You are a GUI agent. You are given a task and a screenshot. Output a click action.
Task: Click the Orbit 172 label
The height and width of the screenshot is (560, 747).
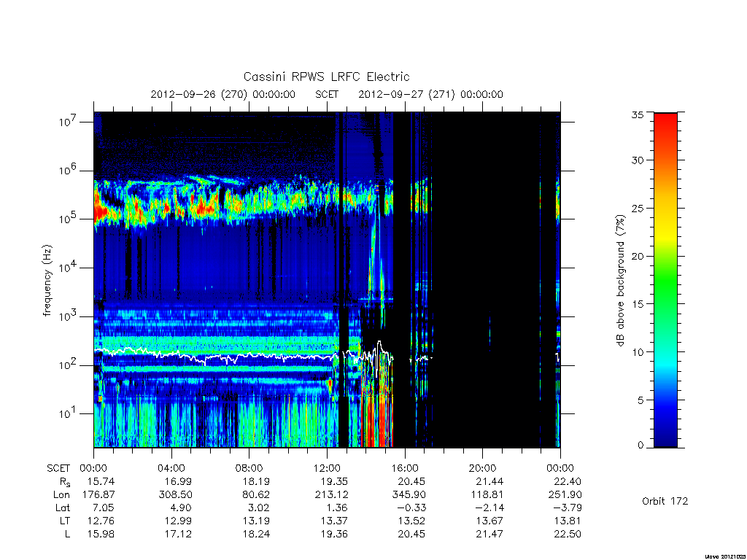point(665,501)
